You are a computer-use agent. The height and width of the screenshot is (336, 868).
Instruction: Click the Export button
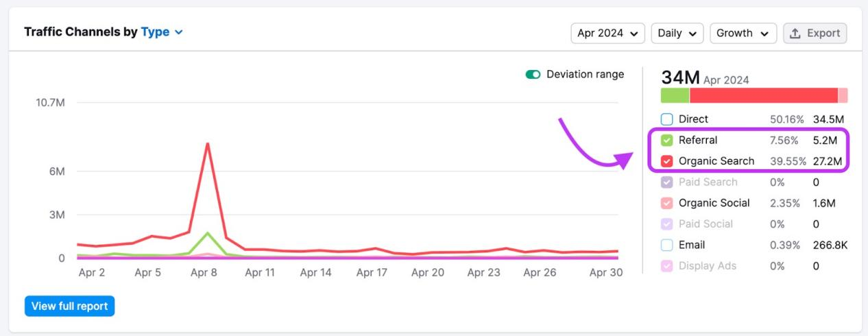815,33
